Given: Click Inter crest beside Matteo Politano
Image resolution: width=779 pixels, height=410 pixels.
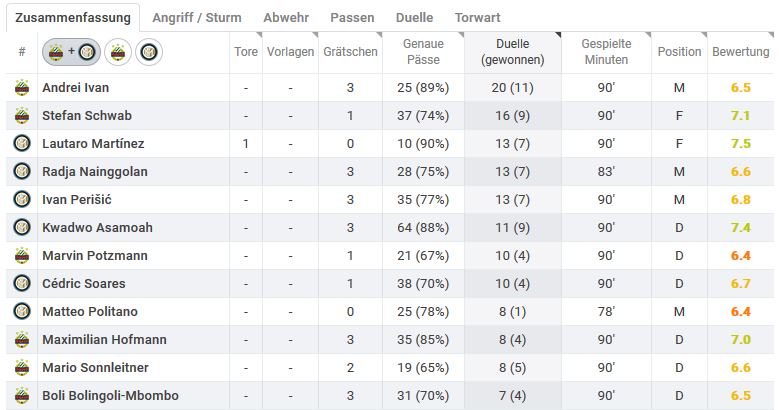Looking at the screenshot, I should click(x=22, y=312).
